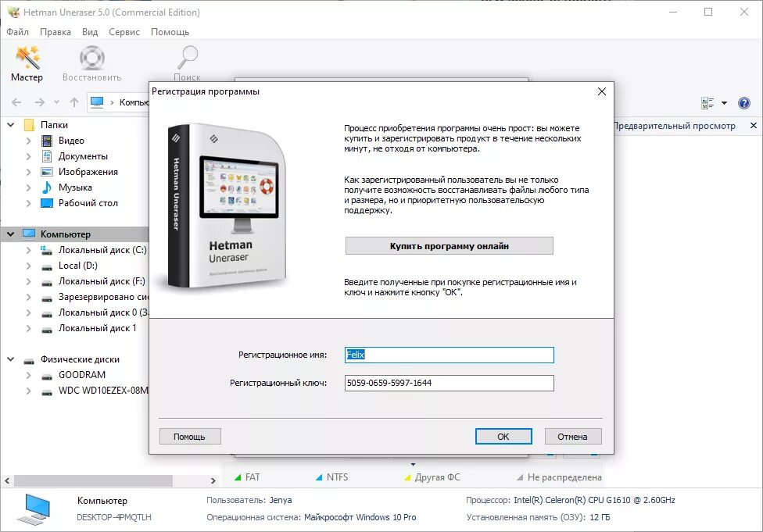The image size is (763, 532).
Task: Click the Не распределена legend label
Action: [564, 477]
